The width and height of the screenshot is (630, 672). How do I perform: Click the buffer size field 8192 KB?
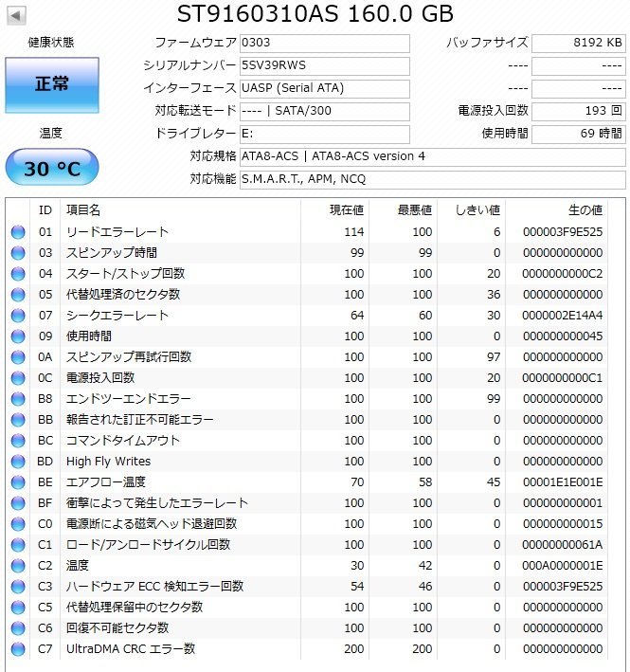579,44
